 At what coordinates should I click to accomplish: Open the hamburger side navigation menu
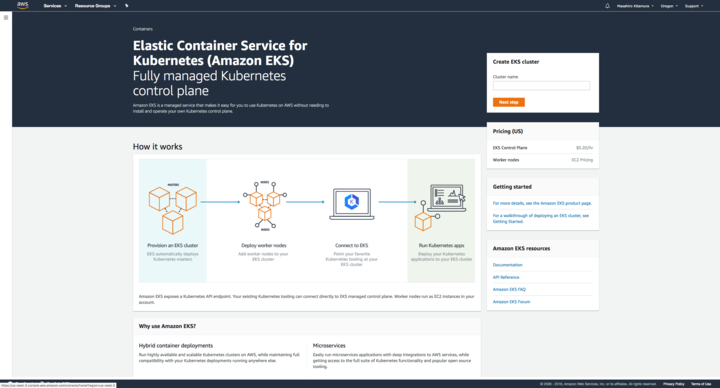[x=6, y=17]
